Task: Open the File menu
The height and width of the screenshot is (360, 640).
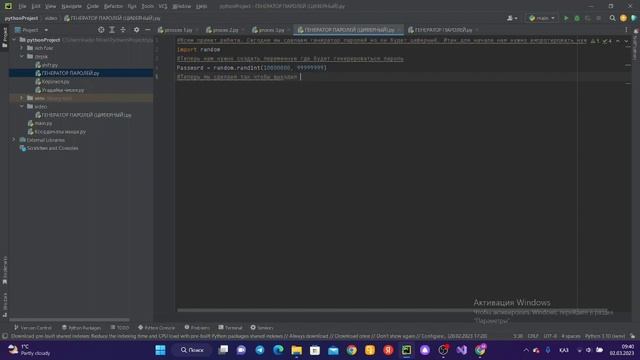Action: 22,6
